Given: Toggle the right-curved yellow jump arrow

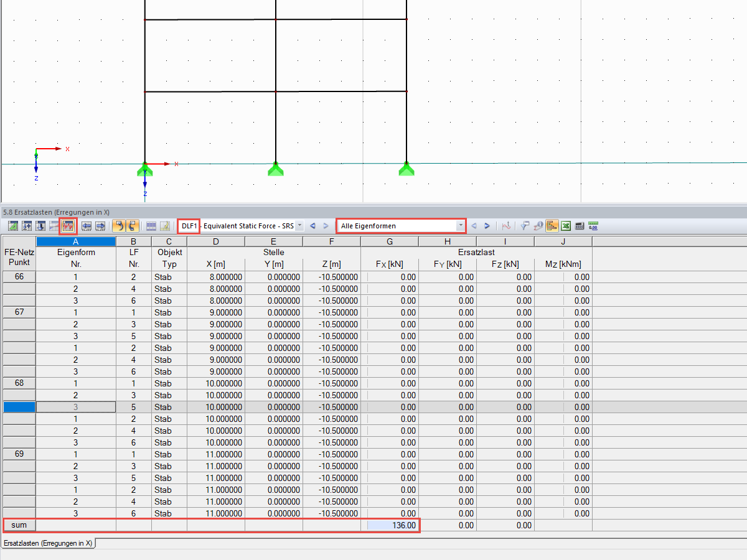Looking at the screenshot, I should point(130,226).
